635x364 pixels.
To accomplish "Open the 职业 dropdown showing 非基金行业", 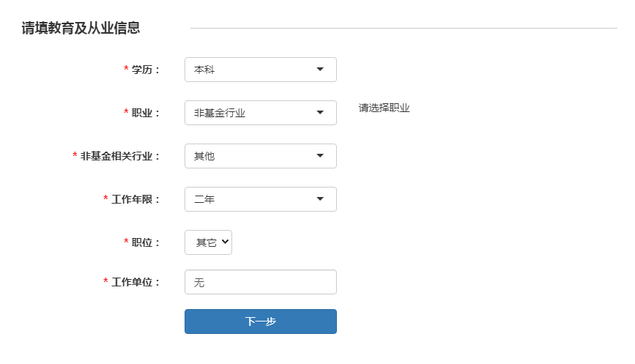I will [x=261, y=113].
